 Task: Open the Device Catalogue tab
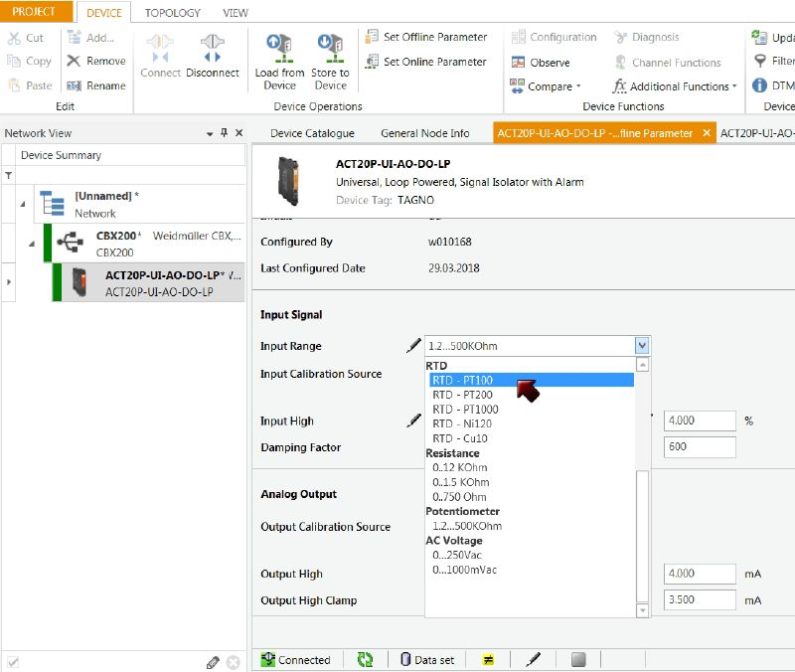coord(312,133)
